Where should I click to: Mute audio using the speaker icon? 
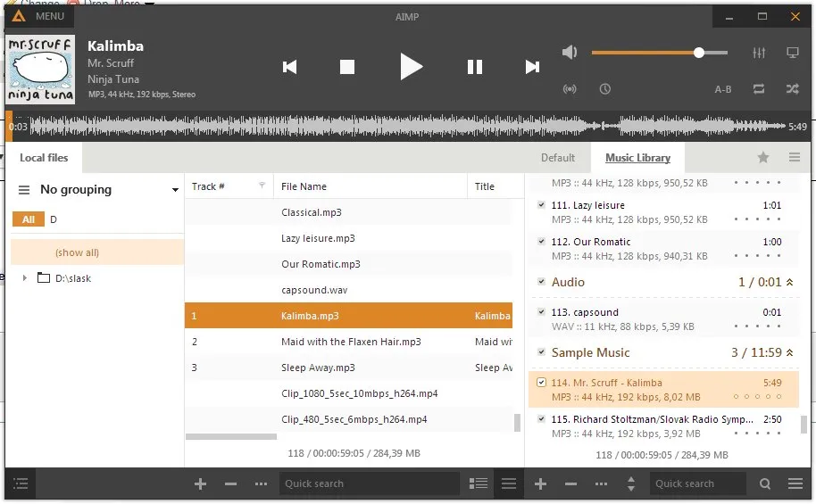coord(570,53)
